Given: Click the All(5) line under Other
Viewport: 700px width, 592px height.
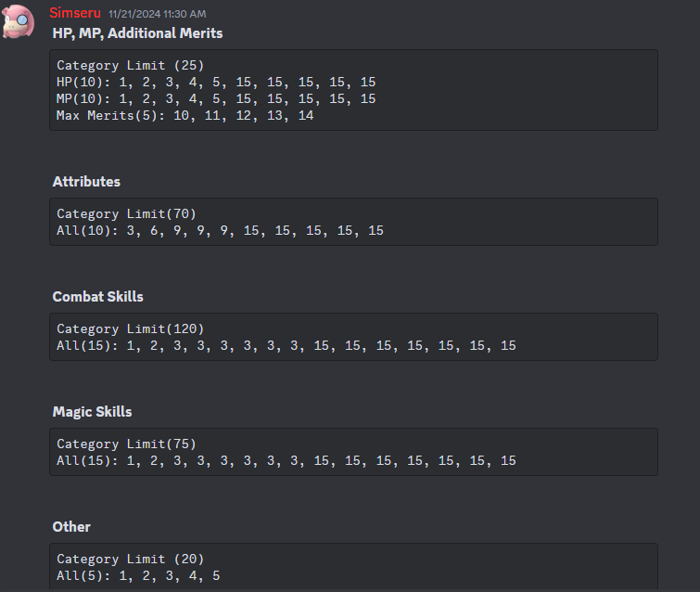Looking at the screenshot, I should (x=138, y=576).
